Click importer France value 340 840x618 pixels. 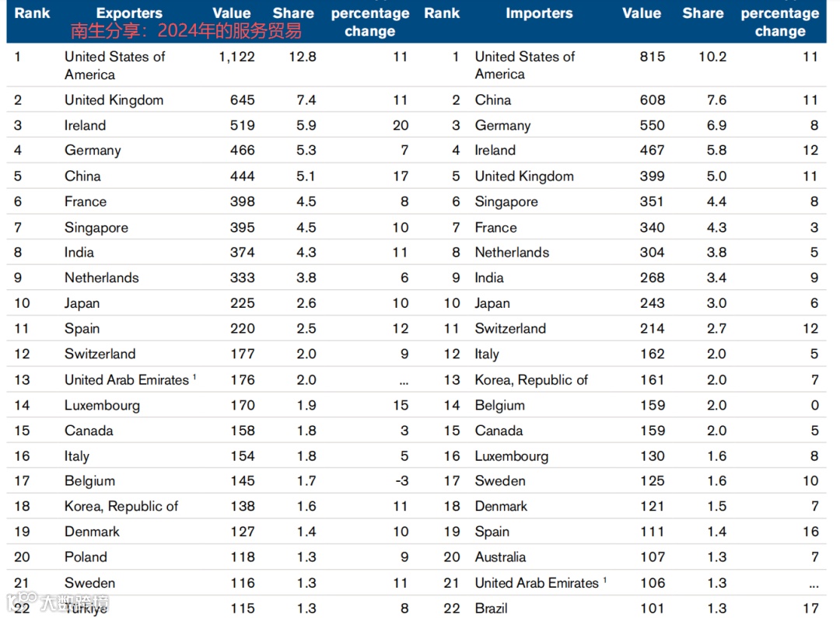[x=652, y=228]
